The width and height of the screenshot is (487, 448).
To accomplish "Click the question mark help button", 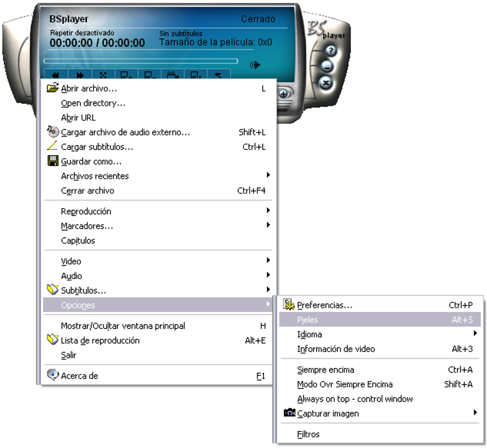I will click(331, 51).
